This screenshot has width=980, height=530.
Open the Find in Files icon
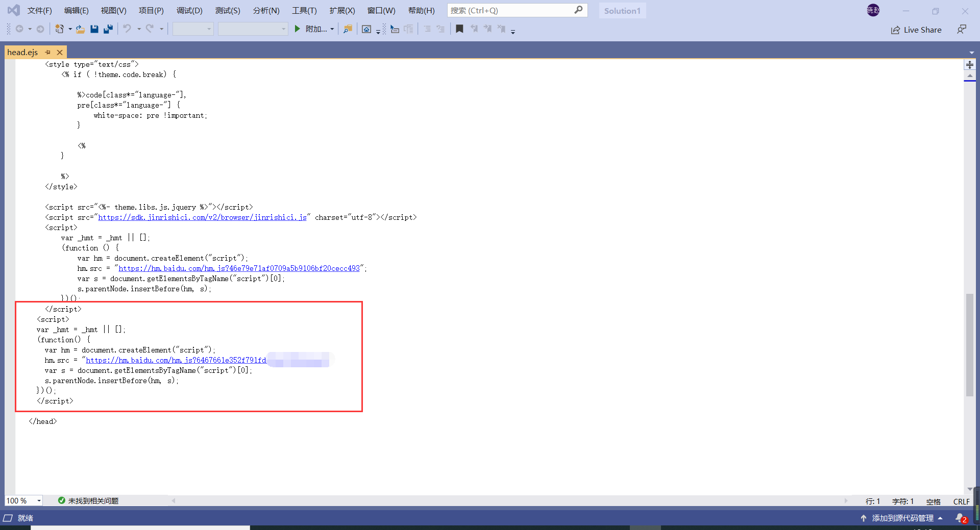(x=348, y=29)
